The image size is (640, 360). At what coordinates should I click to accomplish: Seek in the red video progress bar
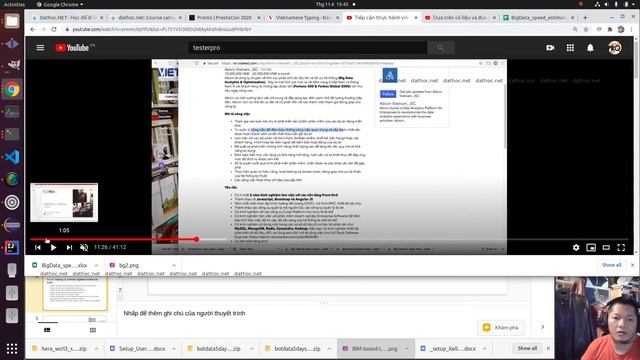[113, 239]
